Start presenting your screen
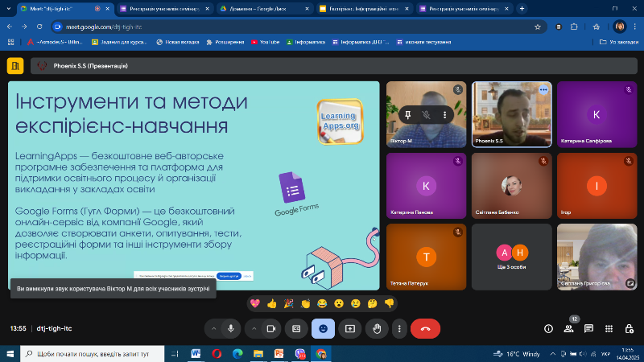The image size is (644, 362). tap(350, 329)
